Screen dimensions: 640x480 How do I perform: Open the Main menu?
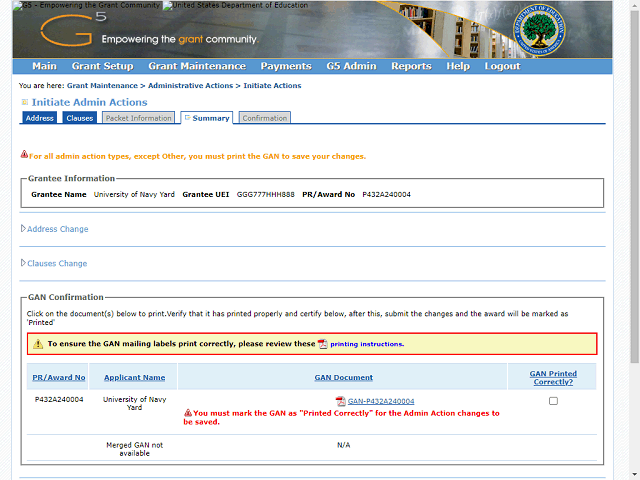click(x=44, y=66)
